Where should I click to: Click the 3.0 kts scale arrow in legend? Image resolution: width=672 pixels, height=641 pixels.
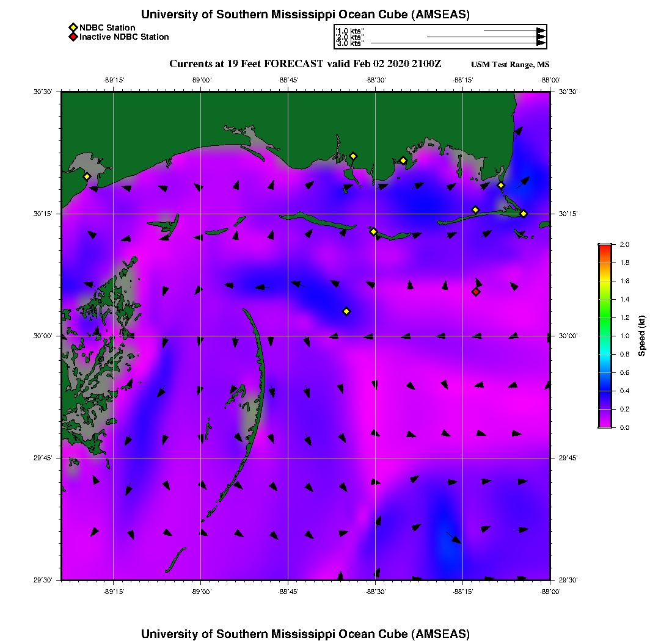(458, 43)
